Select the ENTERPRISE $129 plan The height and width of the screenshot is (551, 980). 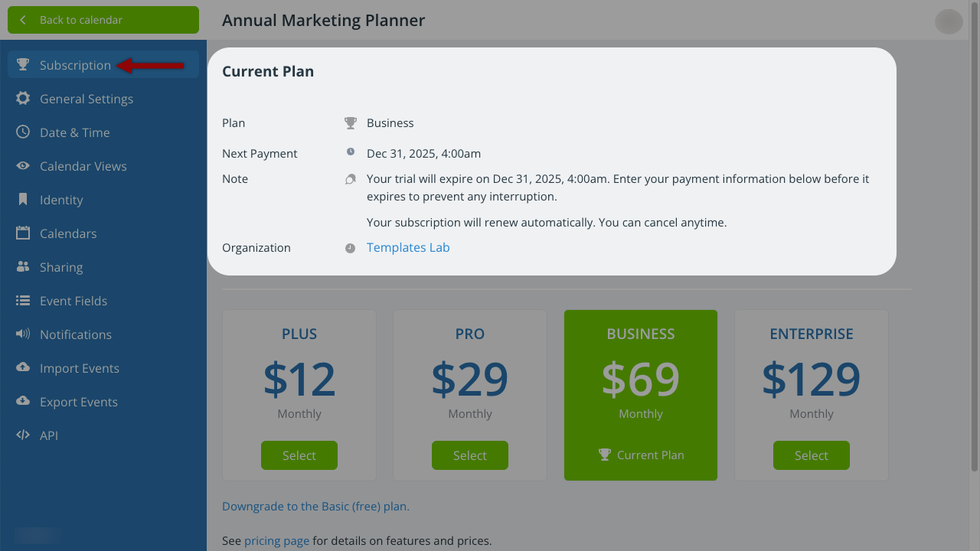pos(812,455)
